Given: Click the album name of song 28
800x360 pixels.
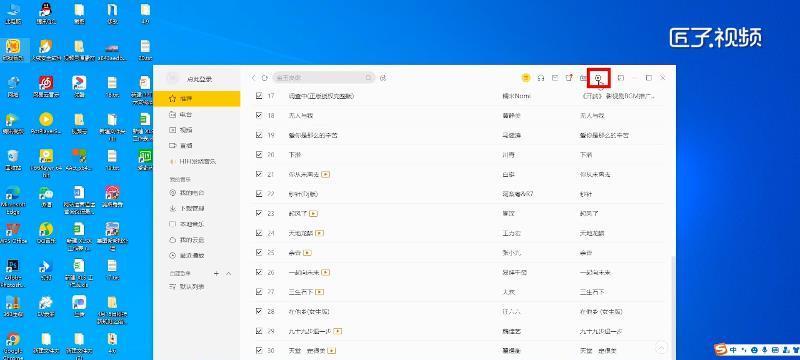Looking at the screenshot, I should [x=601, y=312].
